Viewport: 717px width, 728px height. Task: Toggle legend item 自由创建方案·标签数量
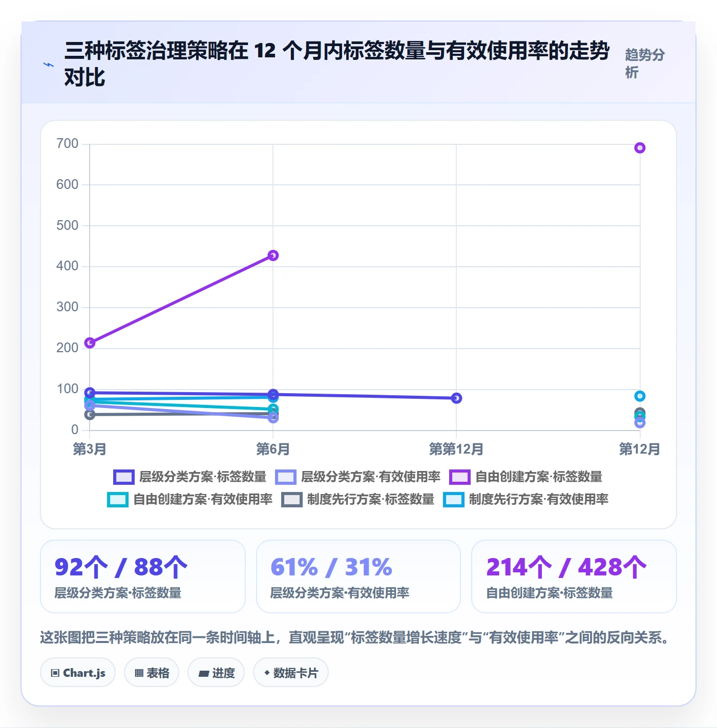[526, 477]
